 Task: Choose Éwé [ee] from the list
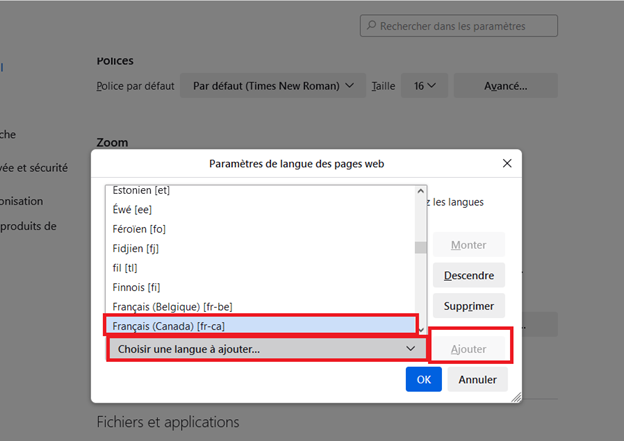coord(132,210)
